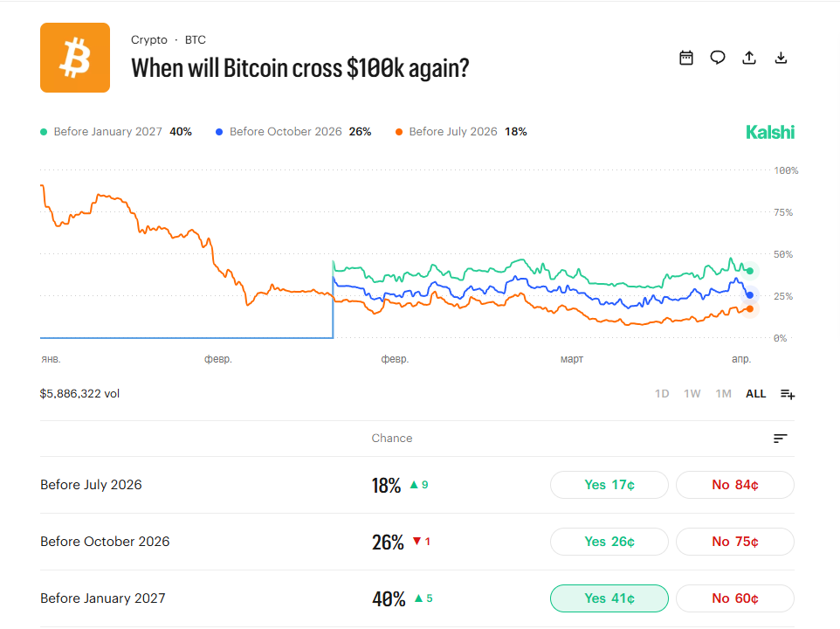Viewport: 840px width, 629px height.
Task: Open the calendar icon in header
Action: [686, 58]
